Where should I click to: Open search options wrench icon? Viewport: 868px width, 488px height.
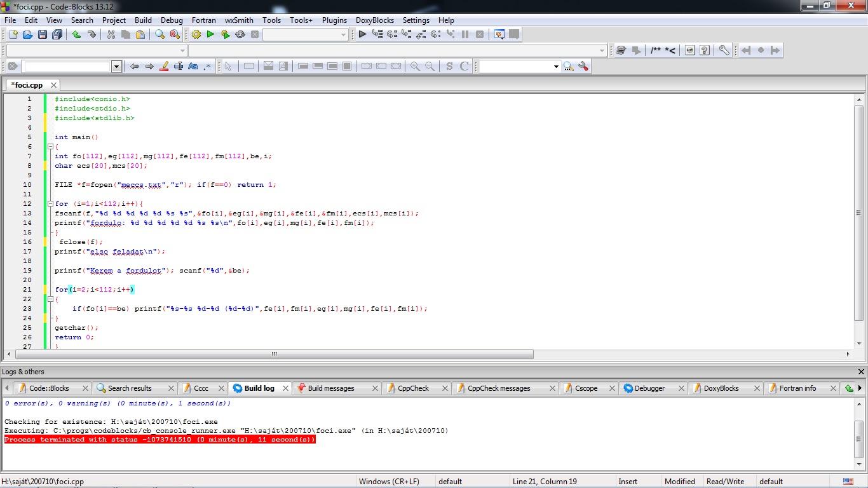pos(583,66)
